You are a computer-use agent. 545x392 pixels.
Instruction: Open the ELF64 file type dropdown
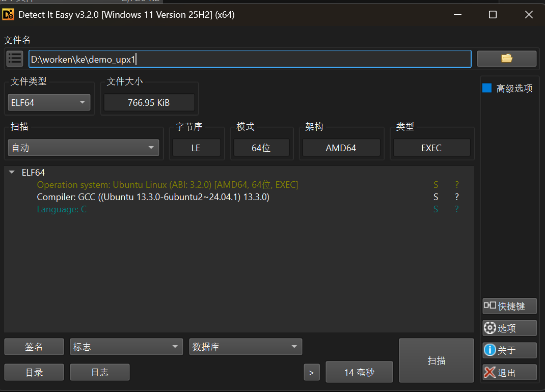click(x=49, y=102)
